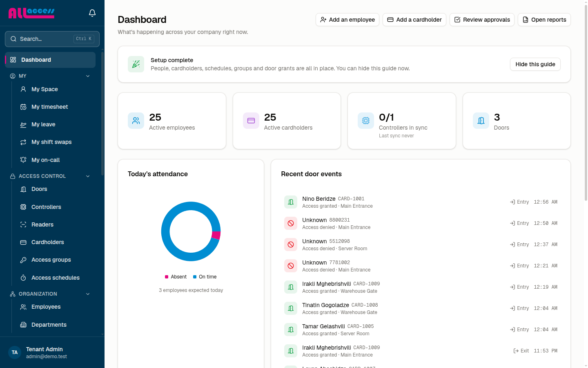
Task: Collapse the ORGANIZATION section chevron
Action: [x=88, y=294]
